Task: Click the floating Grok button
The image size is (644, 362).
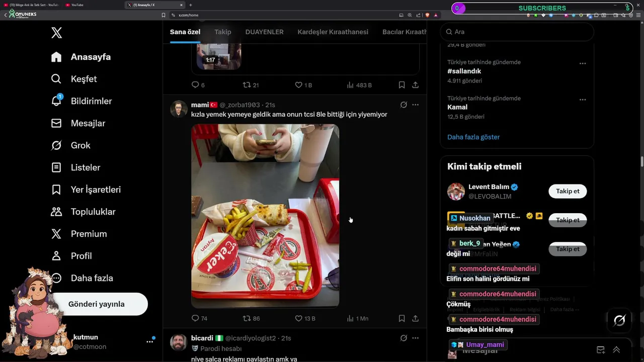Action: 619,320
